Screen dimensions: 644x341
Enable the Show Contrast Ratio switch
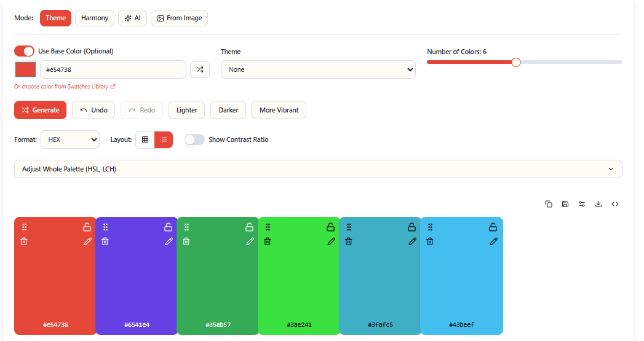194,139
